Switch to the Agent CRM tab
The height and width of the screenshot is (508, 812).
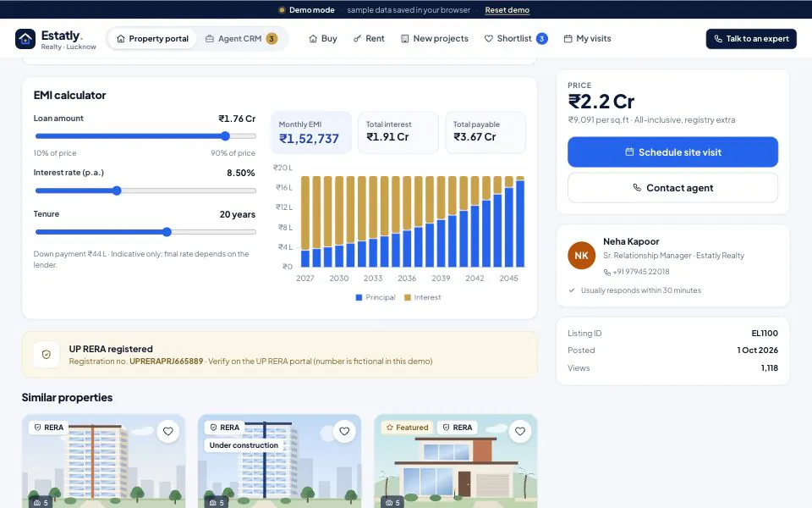(241, 39)
